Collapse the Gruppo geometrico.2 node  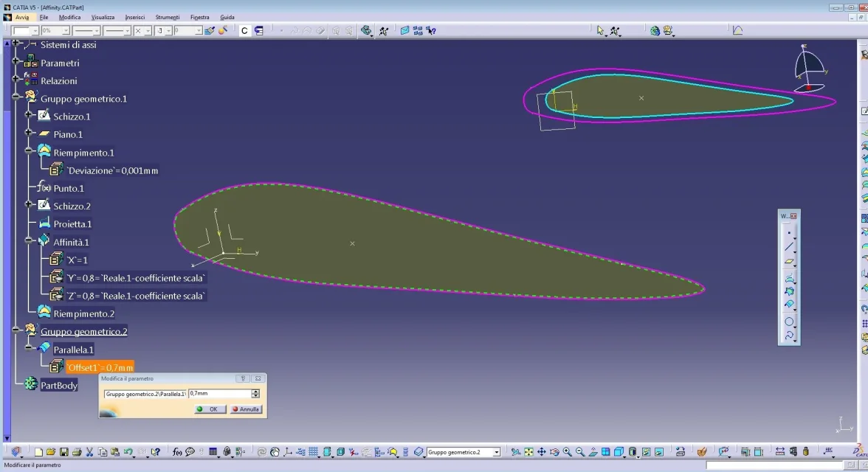coord(16,329)
